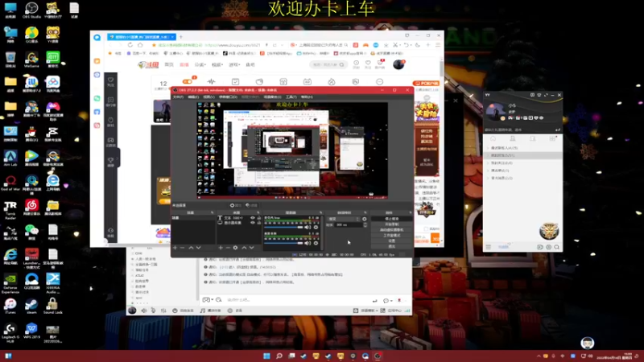Click 设置 in OBS controls

(392, 241)
